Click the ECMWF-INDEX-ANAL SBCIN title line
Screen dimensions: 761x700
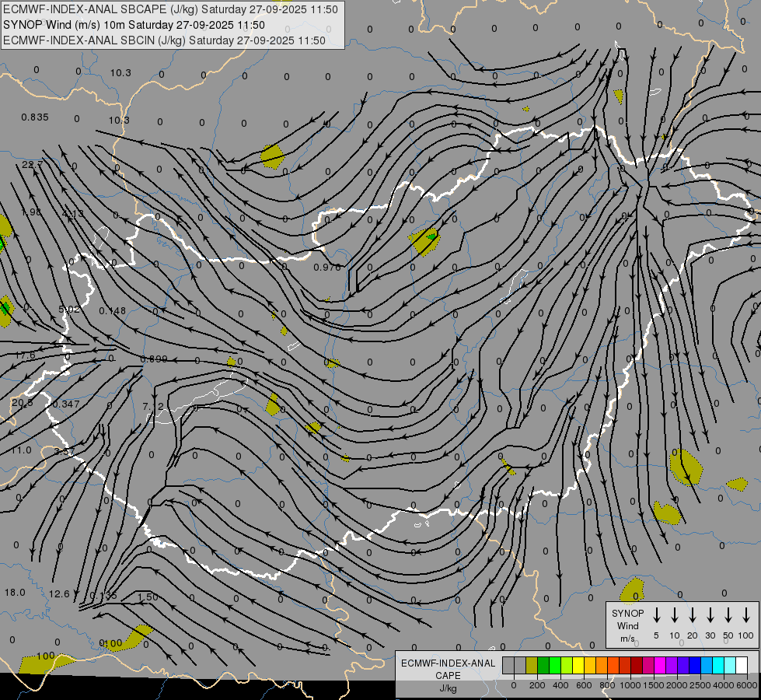pos(164,40)
